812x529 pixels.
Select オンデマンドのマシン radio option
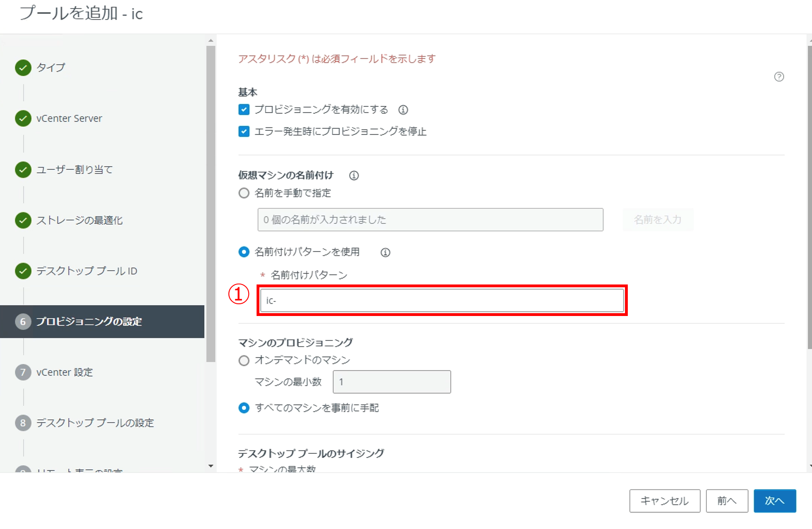pyautogui.click(x=244, y=361)
